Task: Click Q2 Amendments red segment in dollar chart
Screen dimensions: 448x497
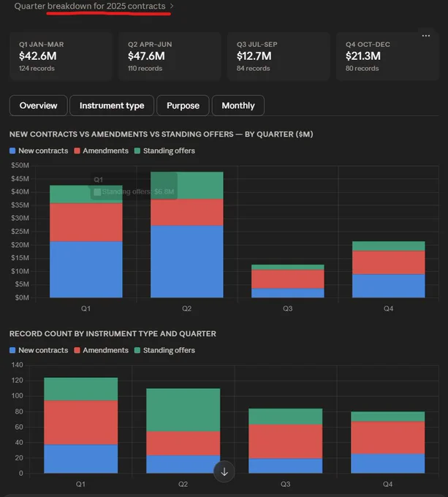Action: click(x=187, y=212)
